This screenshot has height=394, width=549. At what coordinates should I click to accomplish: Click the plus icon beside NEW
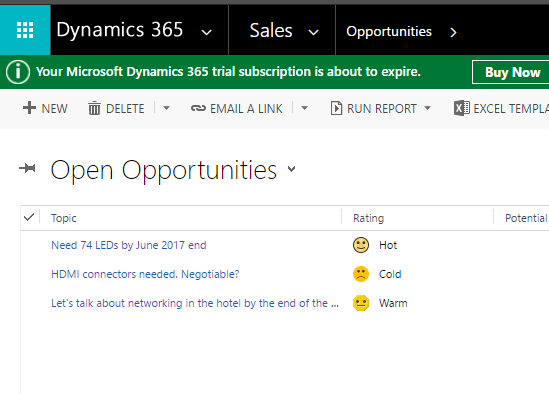(29, 108)
